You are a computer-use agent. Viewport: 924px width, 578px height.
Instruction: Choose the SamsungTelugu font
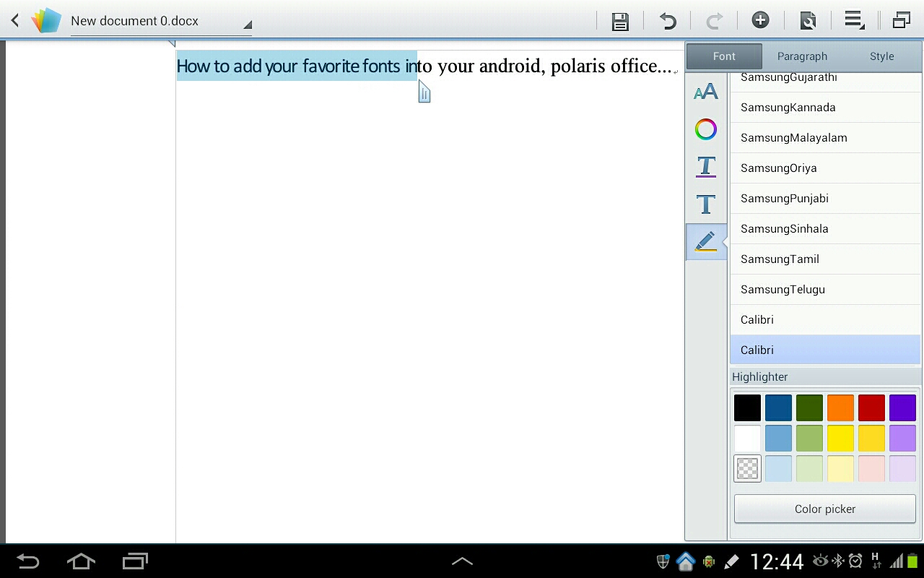825,289
